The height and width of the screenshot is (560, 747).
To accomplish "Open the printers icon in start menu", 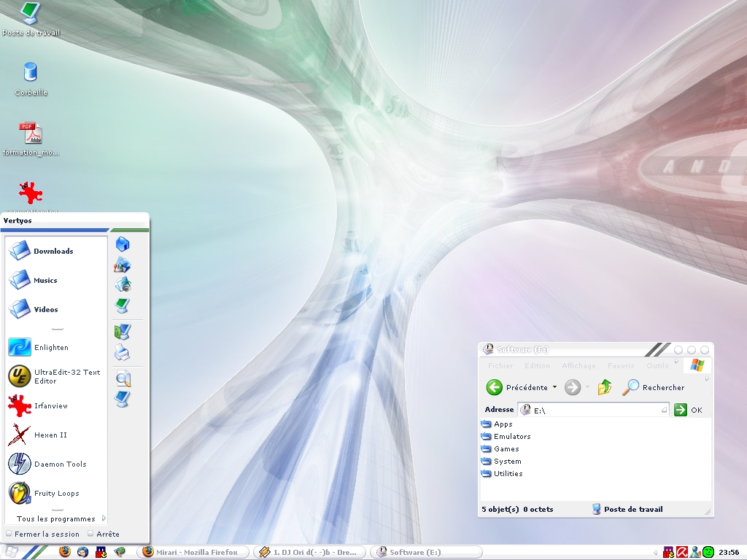I will pyautogui.click(x=122, y=354).
